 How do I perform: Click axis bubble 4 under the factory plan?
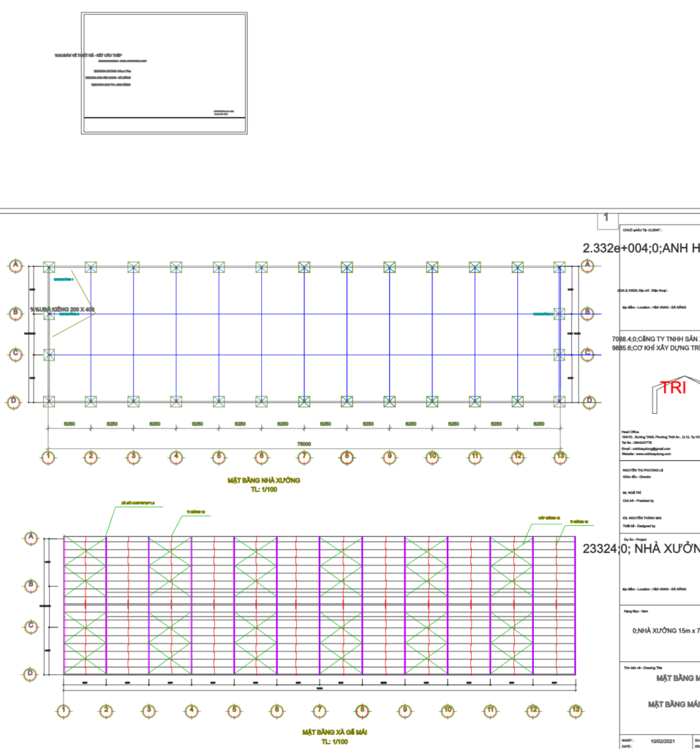pos(176,457)
